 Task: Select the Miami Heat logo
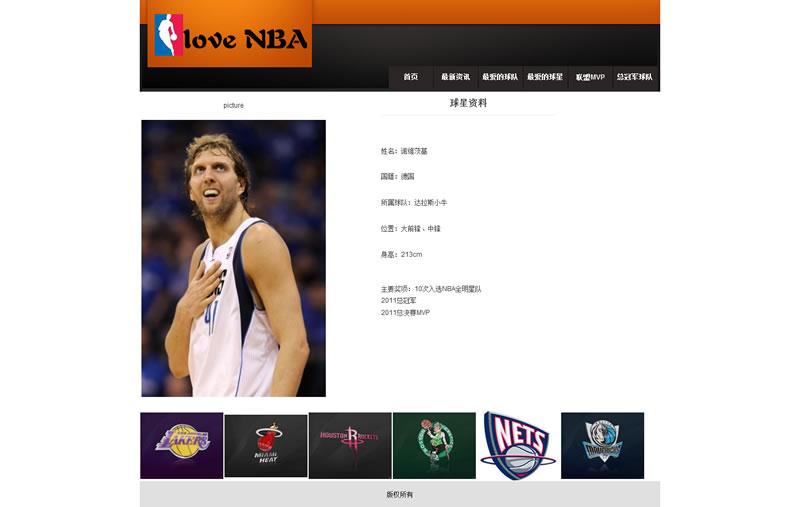[265, 446]
